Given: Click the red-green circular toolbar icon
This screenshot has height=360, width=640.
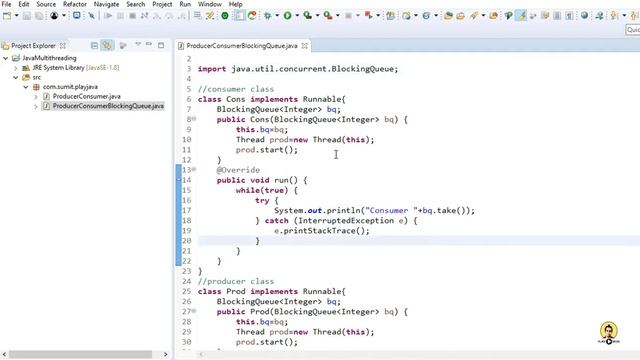Looking at the screenshot, I should pyautogui.click(x=252, y=16).
